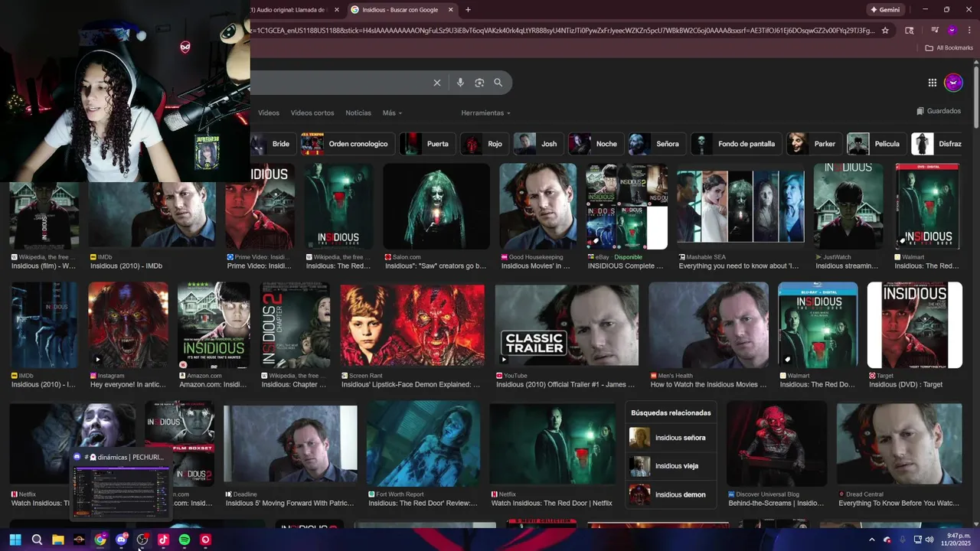Select the Parker filter chip
The width and height of the screenshot is (980, 551).
coord(813,144)
